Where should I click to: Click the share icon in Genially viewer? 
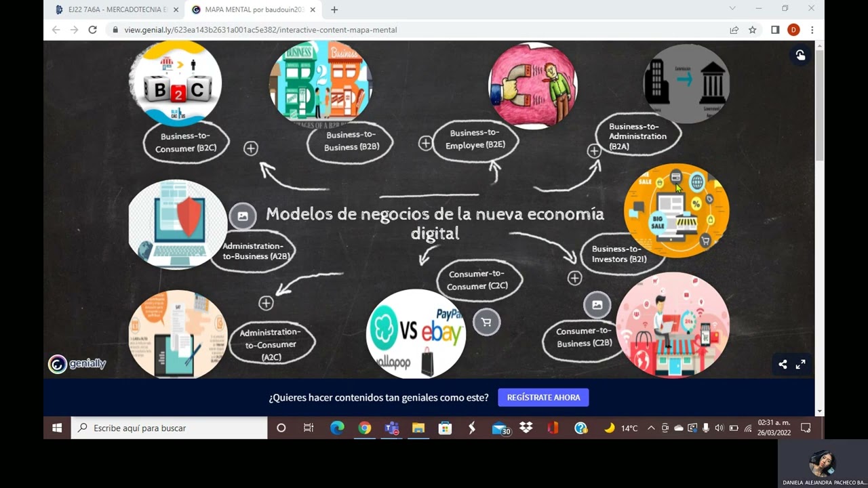(783, 364)
